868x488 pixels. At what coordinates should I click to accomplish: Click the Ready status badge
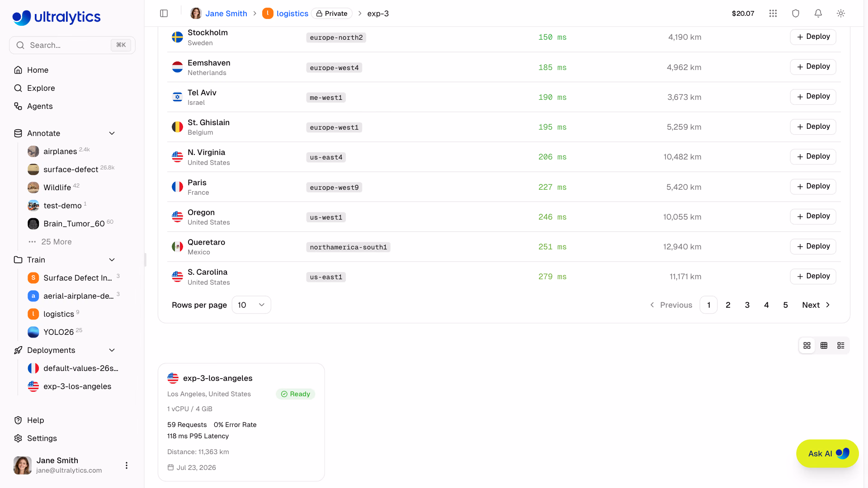click(296, 394)
